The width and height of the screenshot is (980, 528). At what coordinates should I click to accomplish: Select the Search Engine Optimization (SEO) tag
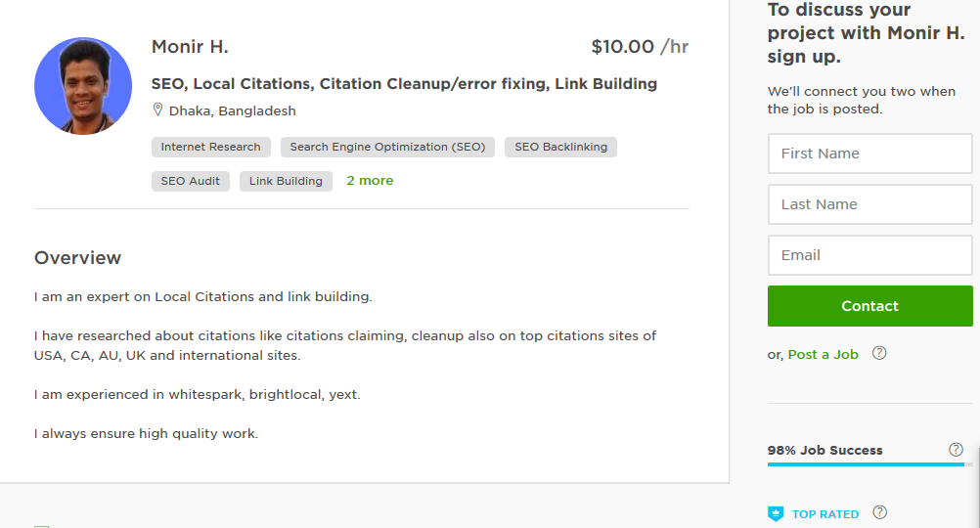point(387,148)
